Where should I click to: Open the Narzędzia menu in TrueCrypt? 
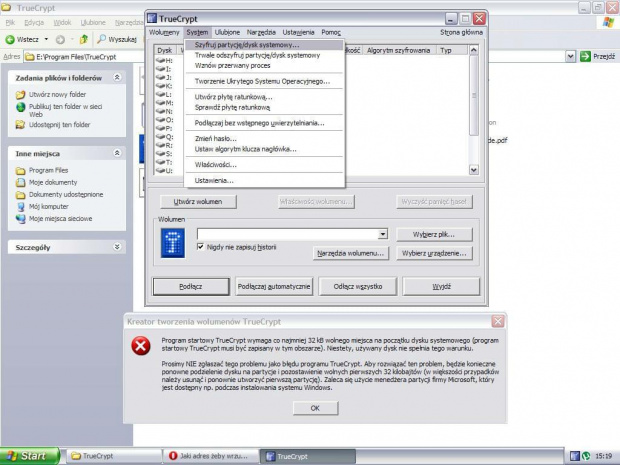(x=261, y=32)
